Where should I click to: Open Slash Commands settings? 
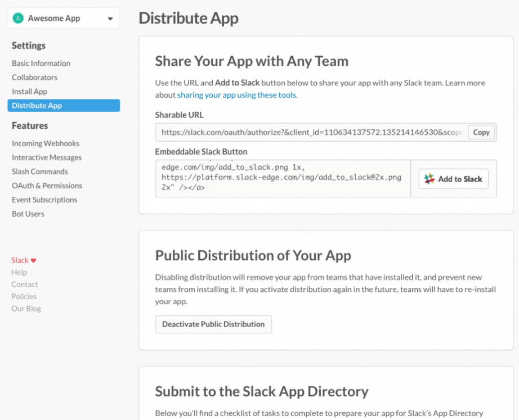(39, 171)
